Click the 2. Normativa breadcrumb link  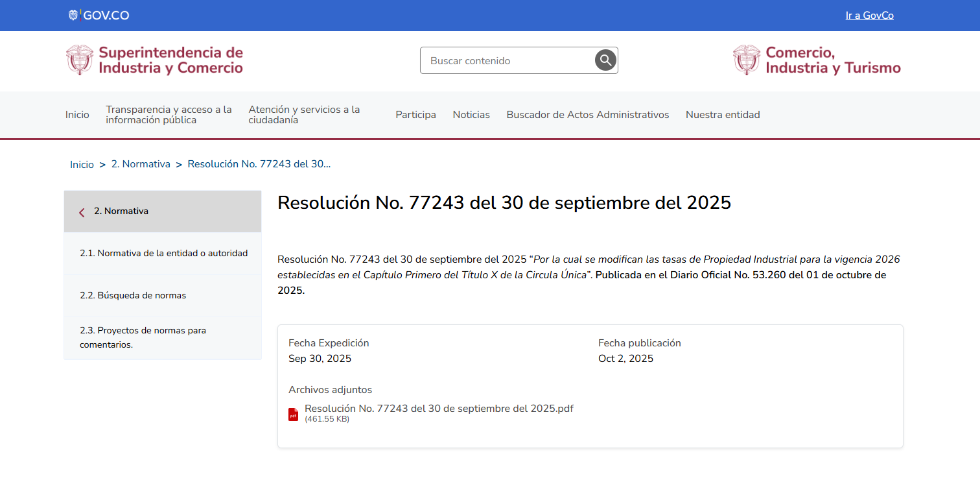pos(141,164)
